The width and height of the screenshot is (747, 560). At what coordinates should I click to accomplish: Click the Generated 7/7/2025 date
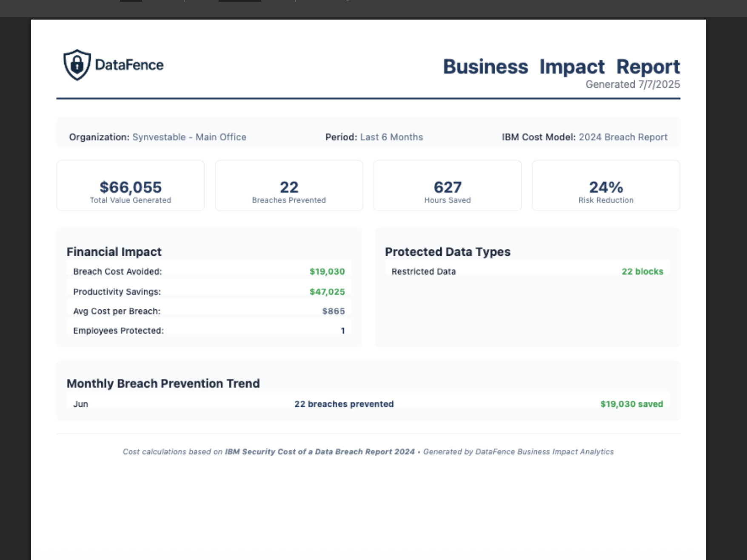pyautogui.click(x=633, y=84)
